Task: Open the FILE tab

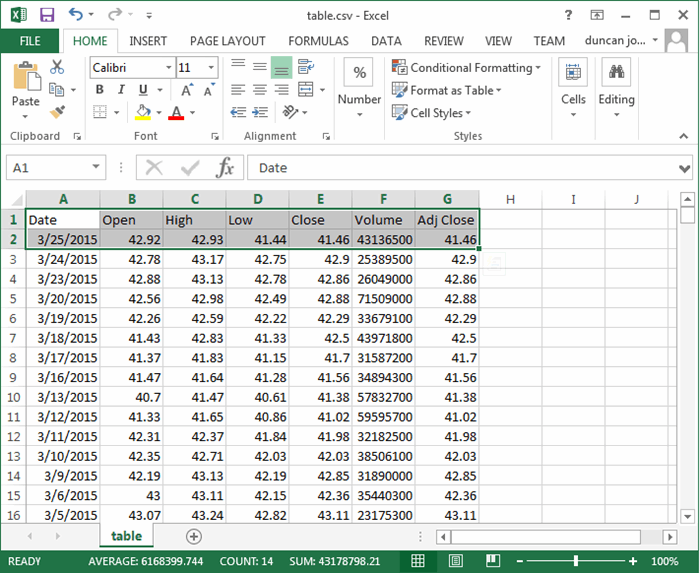Action: point(30,41)
